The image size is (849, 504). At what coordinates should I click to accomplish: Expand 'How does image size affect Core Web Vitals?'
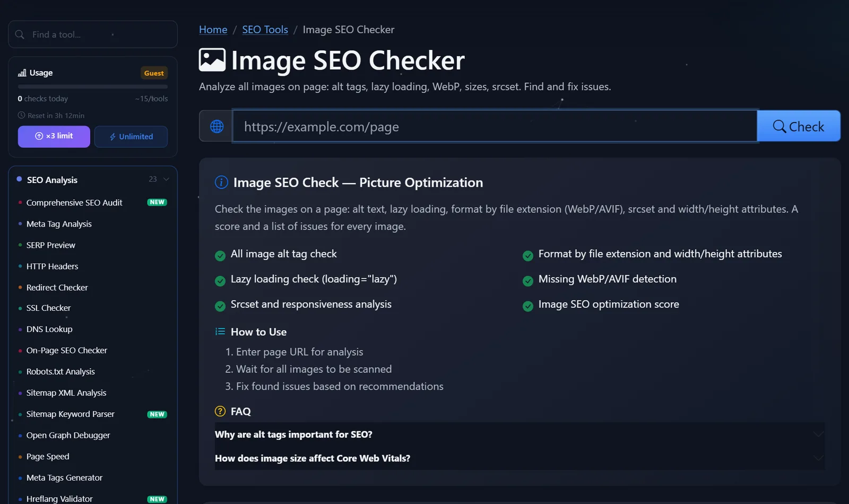coord(519,458)
